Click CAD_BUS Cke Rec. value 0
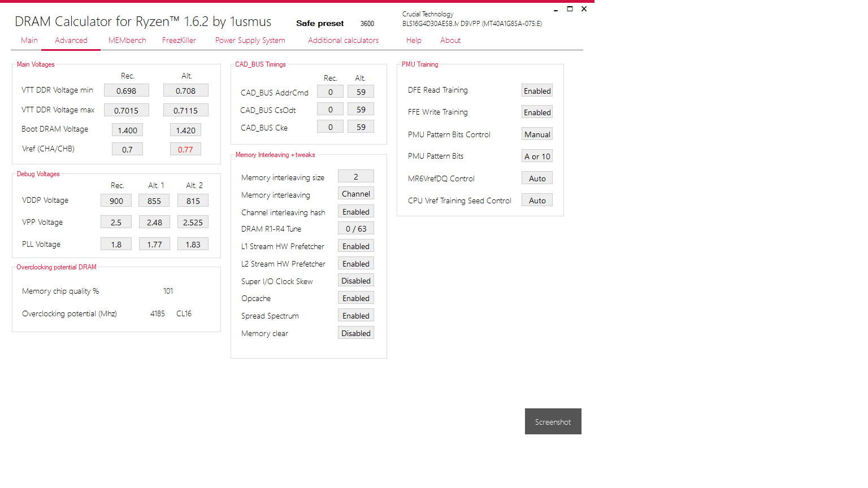 click(x=331, y=127)
